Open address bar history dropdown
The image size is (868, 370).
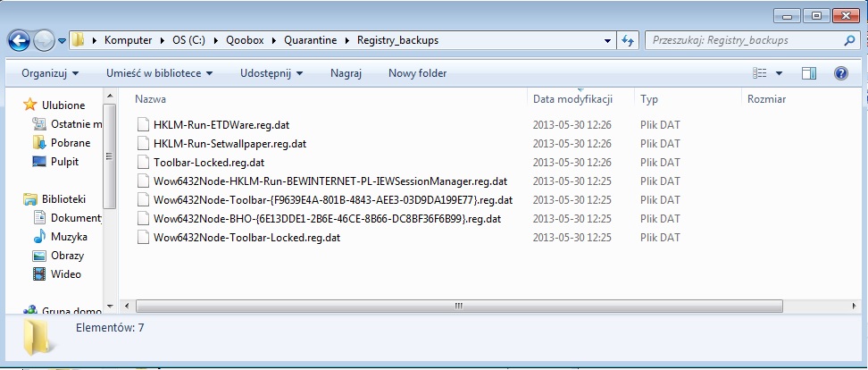tap(608, 41)
